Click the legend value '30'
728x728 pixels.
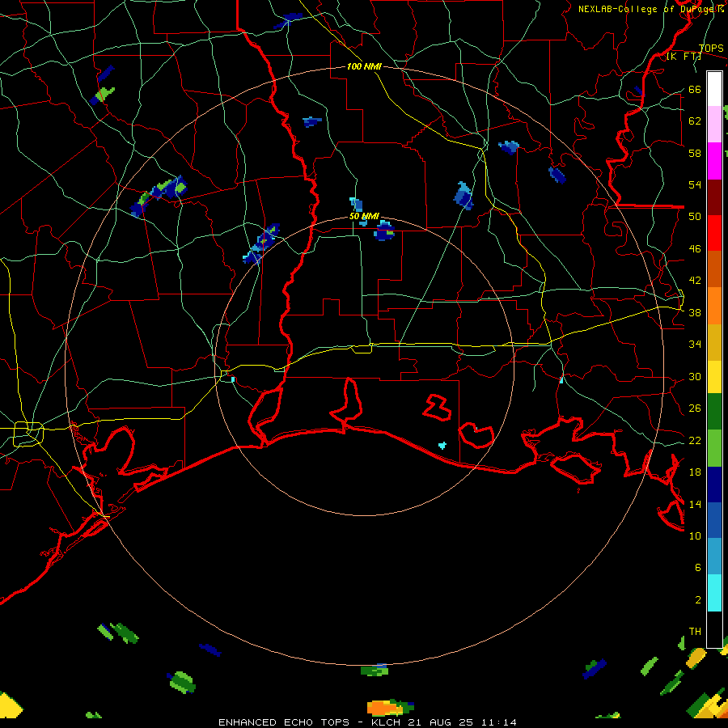click(x=695, y=376)
